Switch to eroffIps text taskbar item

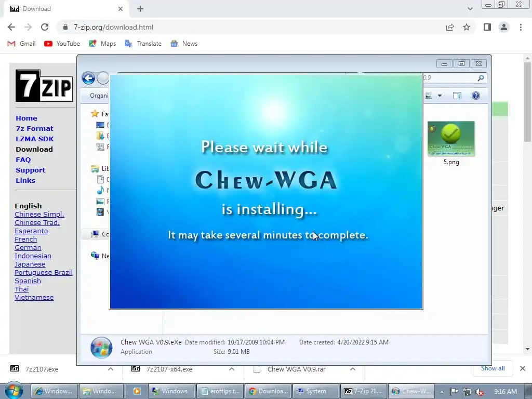[220, 391]
